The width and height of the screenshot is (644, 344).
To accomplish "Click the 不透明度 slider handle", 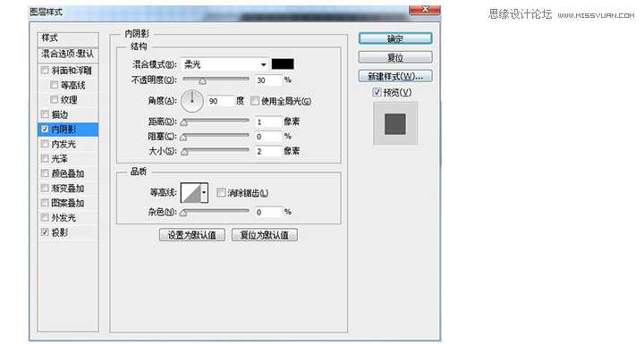I will pos(202,81).
